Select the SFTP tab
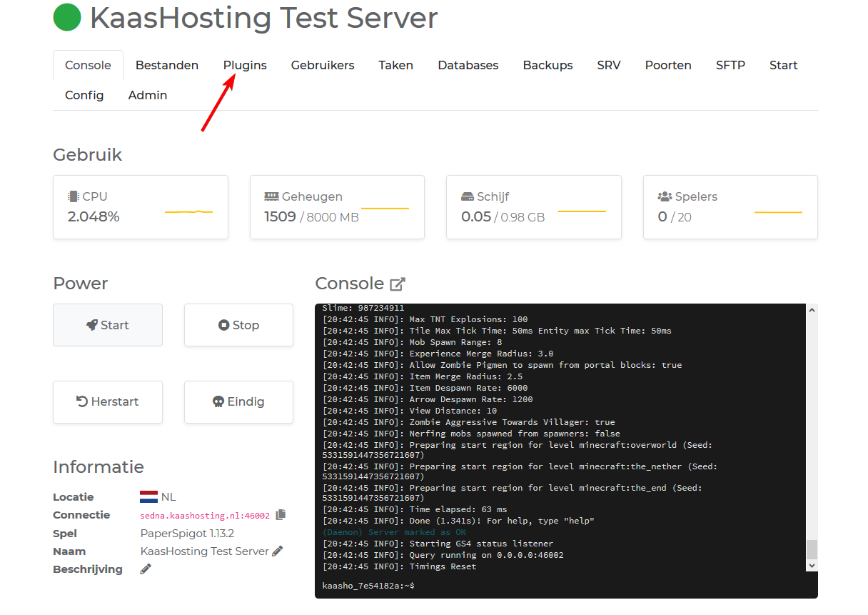868x615 pixels. coord(730,65)
